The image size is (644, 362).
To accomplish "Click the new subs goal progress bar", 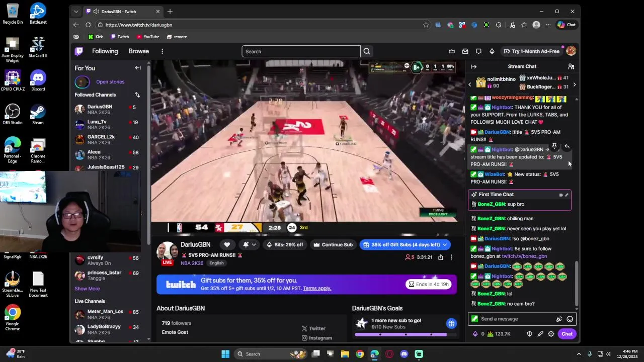I will (405, 334).
